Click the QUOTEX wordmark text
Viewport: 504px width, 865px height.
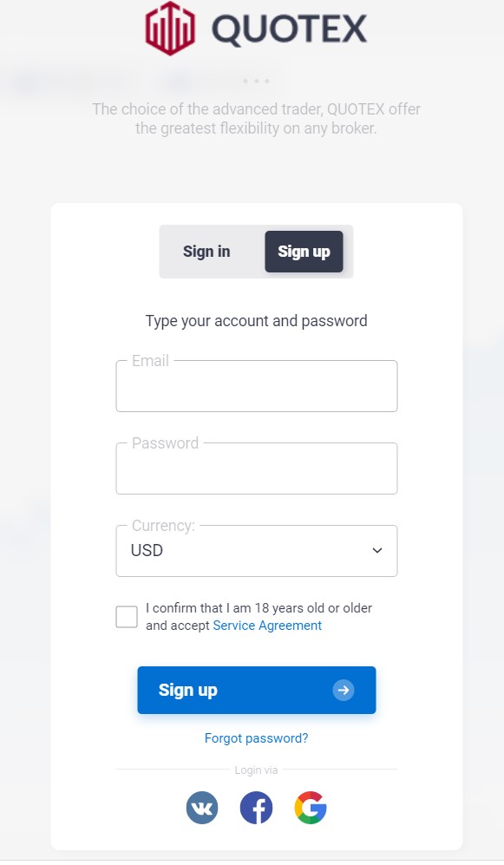(289, 29)
